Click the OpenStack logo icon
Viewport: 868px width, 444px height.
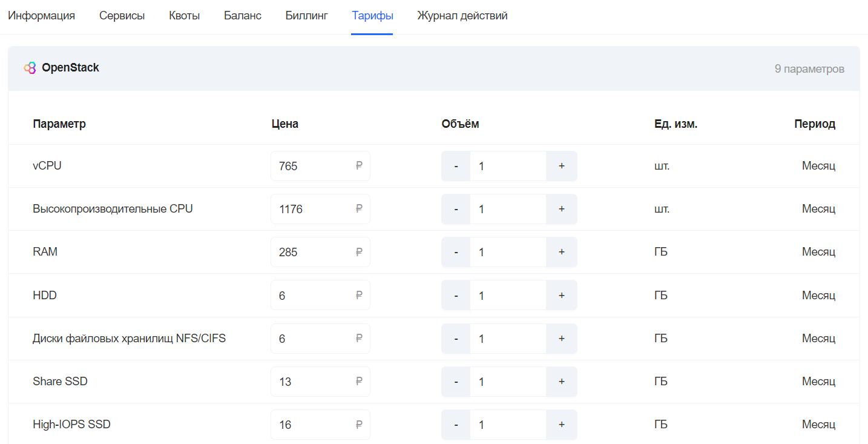click(x=30, y=68)
